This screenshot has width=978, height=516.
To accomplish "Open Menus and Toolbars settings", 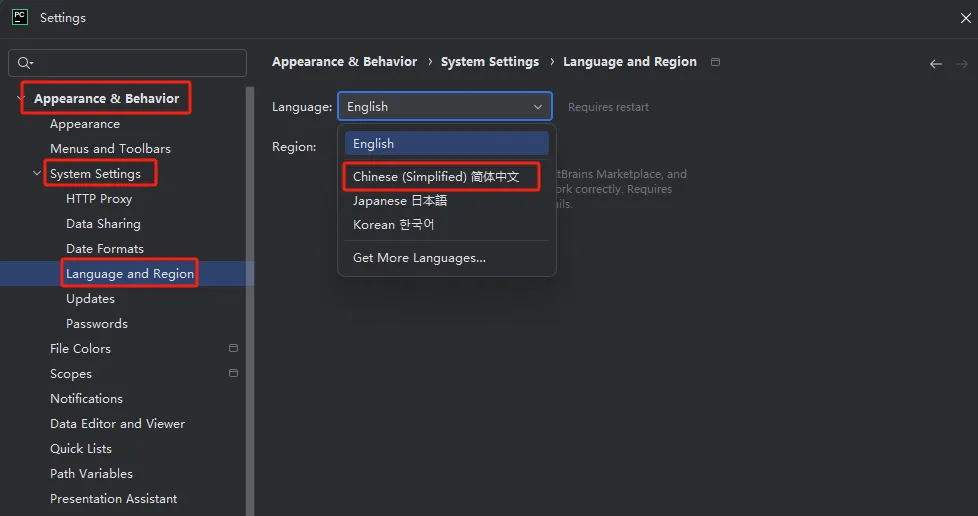I will pyautogui.click(x=110, y=148).
